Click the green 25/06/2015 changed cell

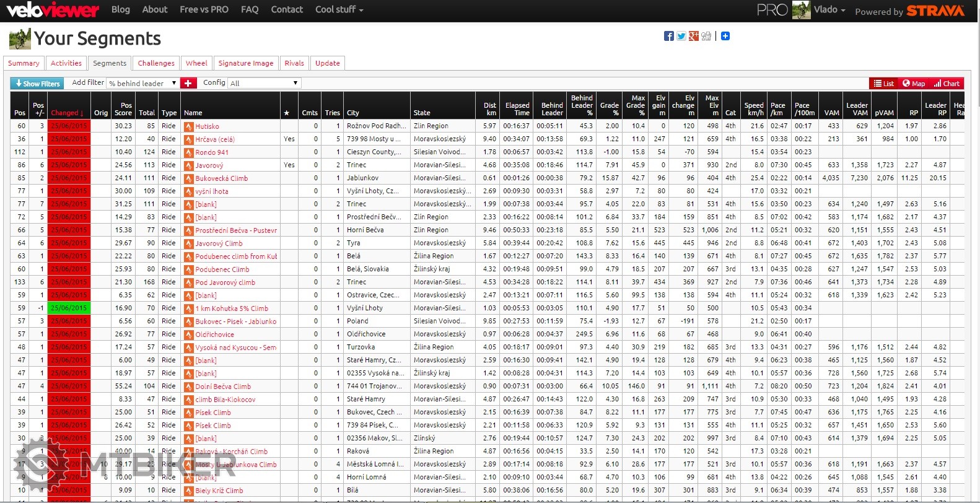(69, 308)
